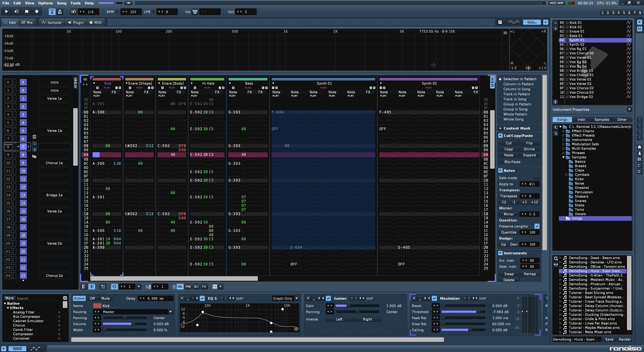
Task: Switch to the Plugin tab
Action: coord(76,22)
